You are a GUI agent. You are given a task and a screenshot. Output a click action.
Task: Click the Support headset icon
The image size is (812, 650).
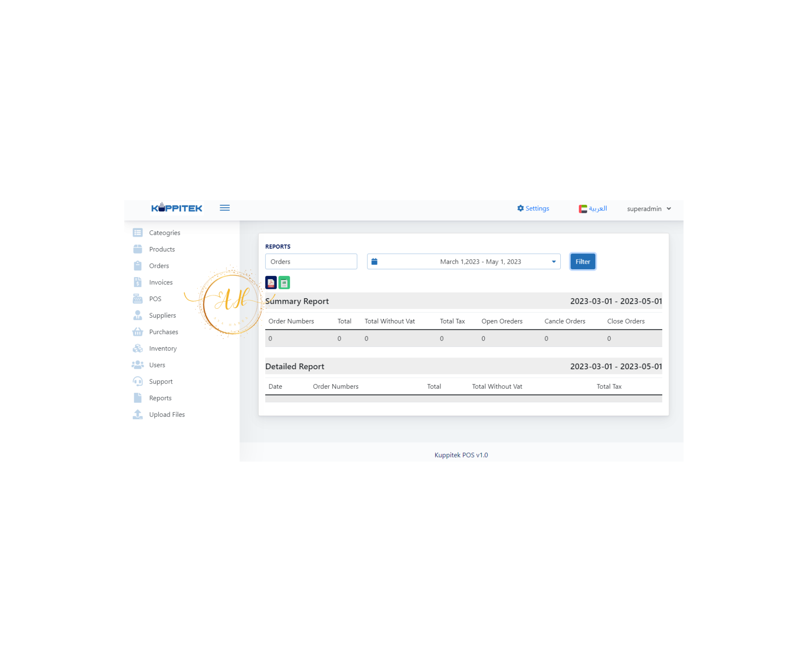[x=138, y=381]
